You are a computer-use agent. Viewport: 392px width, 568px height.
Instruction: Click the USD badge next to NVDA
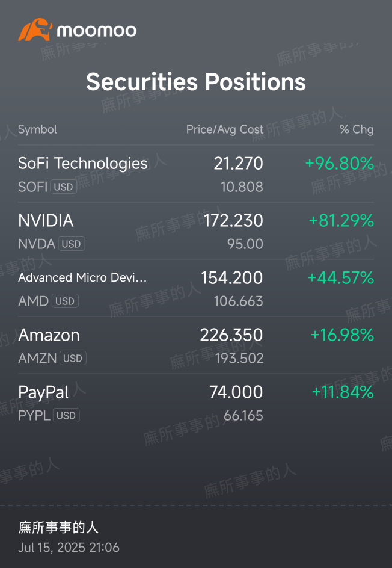click(72, 244)
